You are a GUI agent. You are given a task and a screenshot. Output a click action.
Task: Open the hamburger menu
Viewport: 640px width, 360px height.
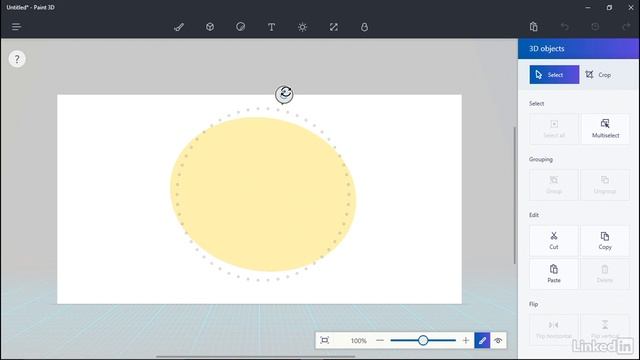pos(16,27)
